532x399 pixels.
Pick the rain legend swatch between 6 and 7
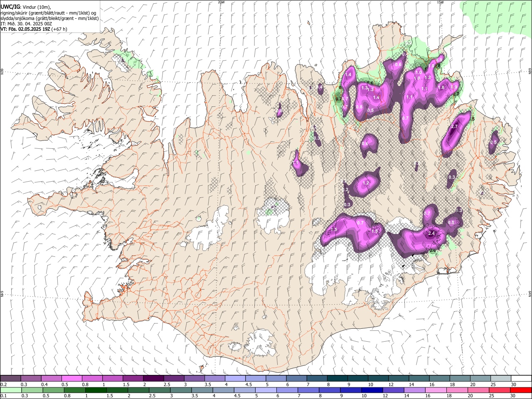[x=286, y=390]
